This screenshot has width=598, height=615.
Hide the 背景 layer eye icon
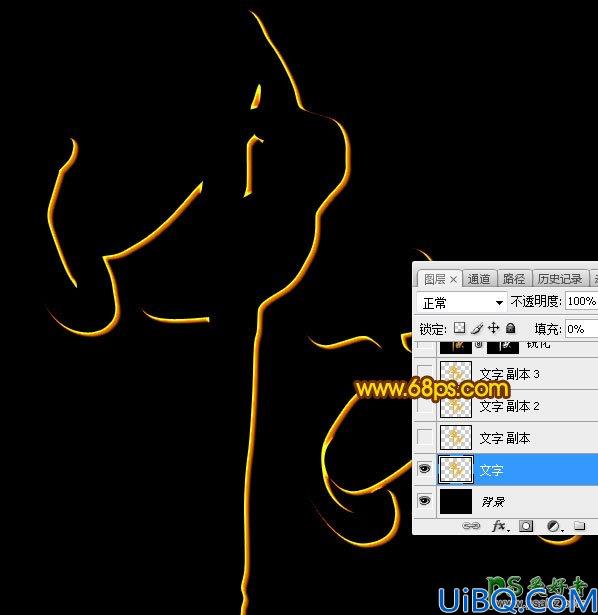click(424, 500)
